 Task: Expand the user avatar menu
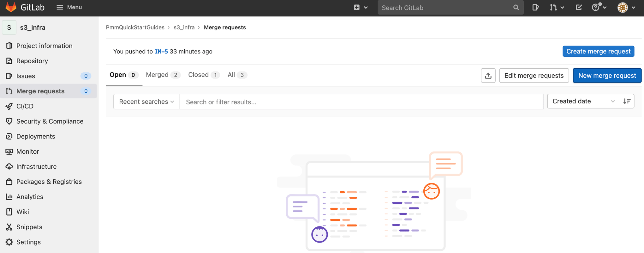(626, 7)
